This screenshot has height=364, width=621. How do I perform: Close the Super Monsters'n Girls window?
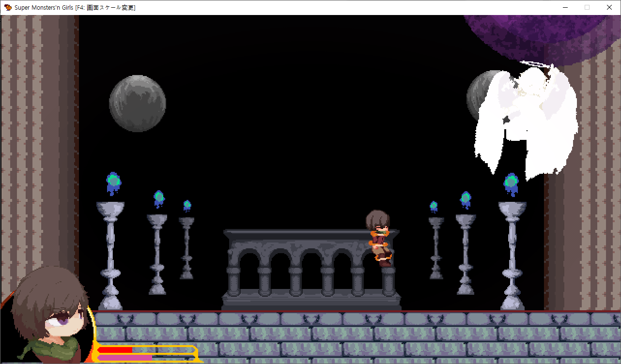609,7
